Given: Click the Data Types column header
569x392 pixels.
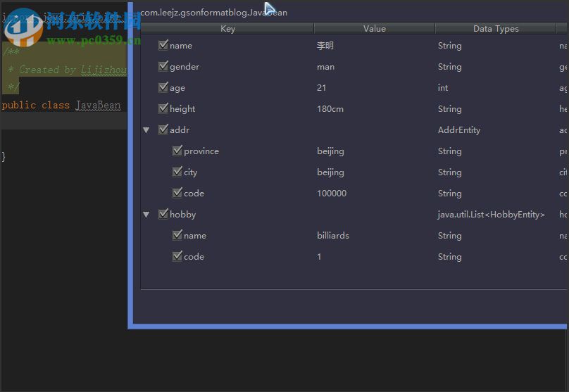Looking at the screenshot, I should pyautogui.click(x=496, y=29).
